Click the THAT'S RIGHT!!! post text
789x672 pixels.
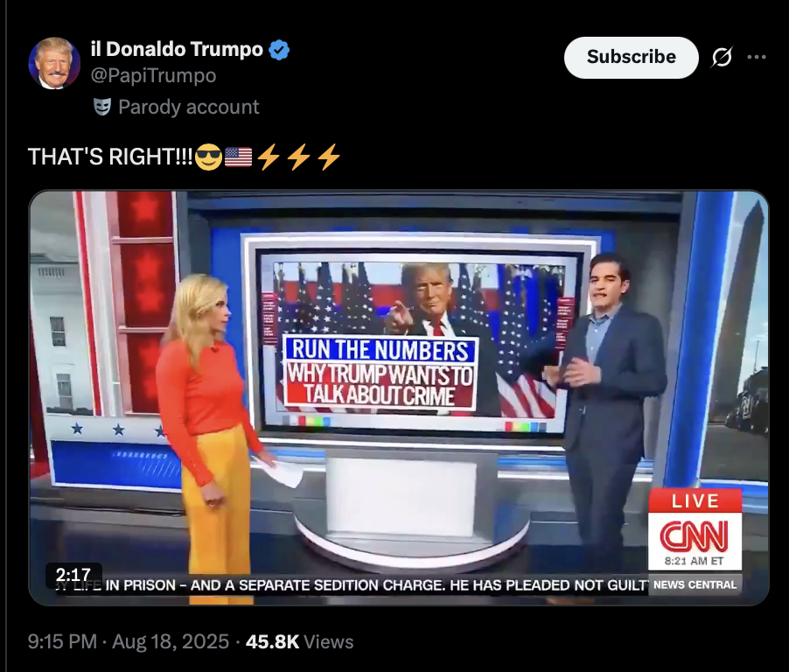(110, 157)
